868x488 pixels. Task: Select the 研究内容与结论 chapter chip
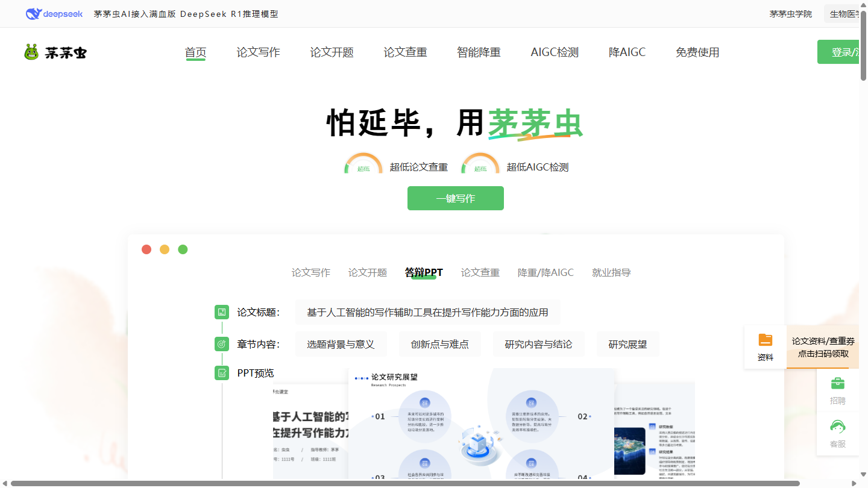coord(538,344)
